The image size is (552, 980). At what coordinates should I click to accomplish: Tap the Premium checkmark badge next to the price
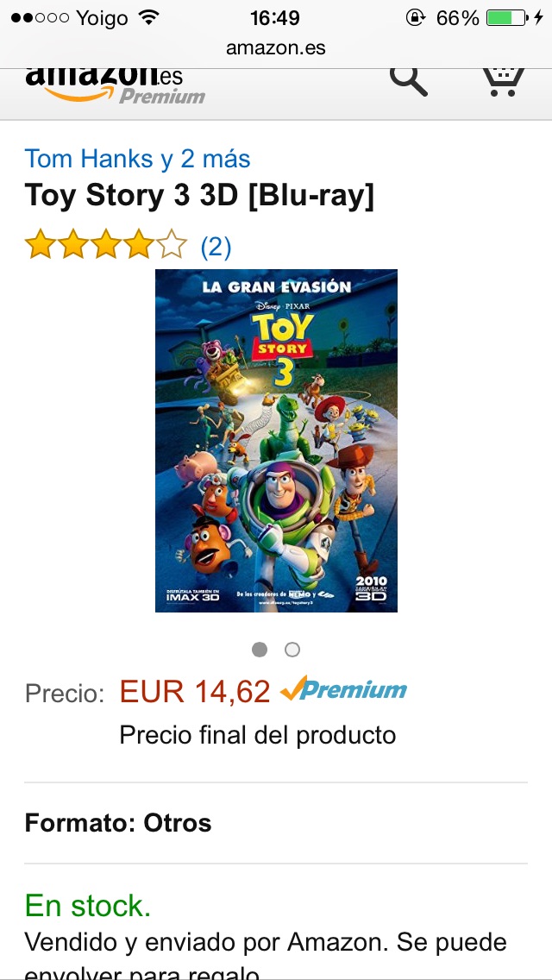tap(343, 690)
